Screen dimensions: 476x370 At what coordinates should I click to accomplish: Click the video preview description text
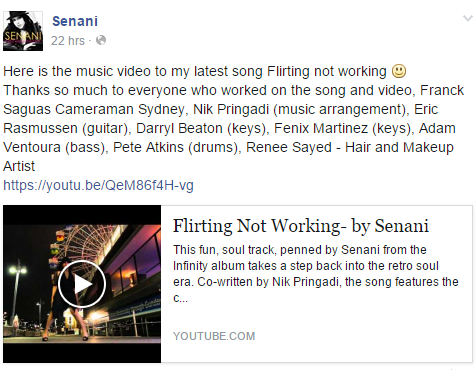pos(316,274)
